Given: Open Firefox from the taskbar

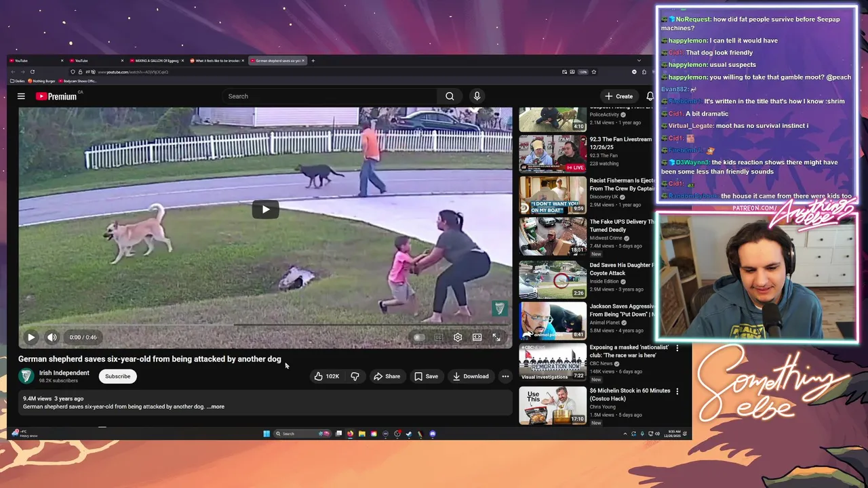Looking at the screenshot, I should tap(350, 434).
